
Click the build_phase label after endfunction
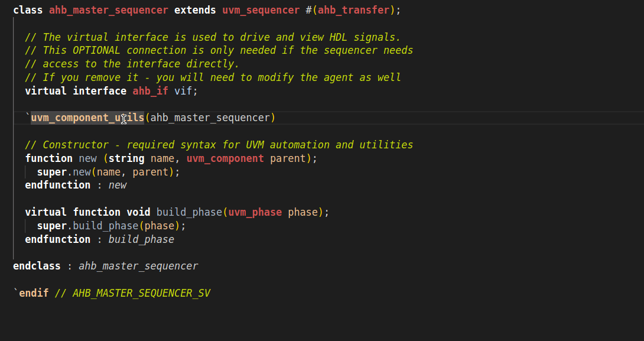(141, 239)
